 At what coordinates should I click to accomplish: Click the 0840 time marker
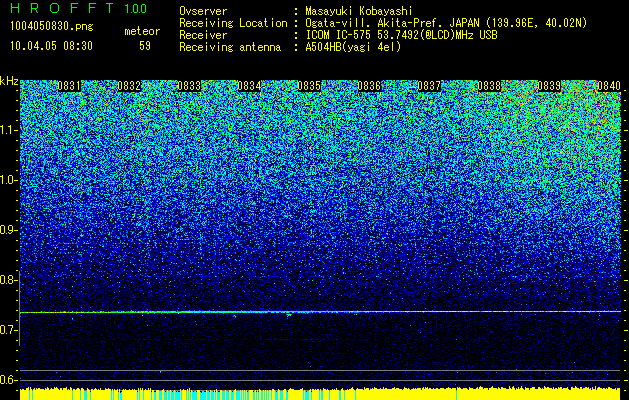tap(609, 86)
